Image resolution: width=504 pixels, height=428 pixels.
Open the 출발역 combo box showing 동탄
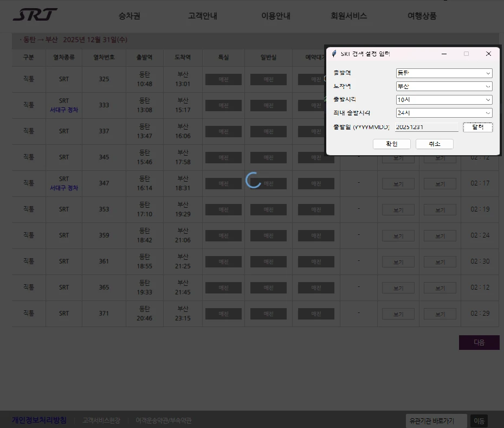tap(444, 73)
